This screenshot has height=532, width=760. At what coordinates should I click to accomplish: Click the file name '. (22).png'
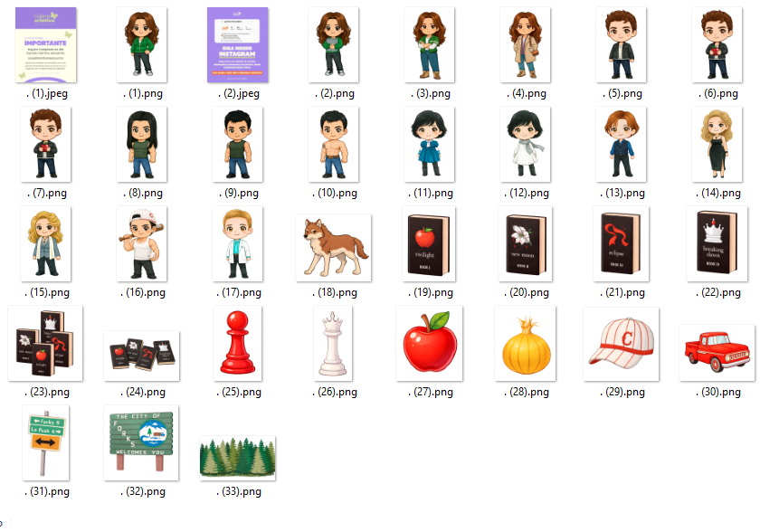(x=718, y=292)
